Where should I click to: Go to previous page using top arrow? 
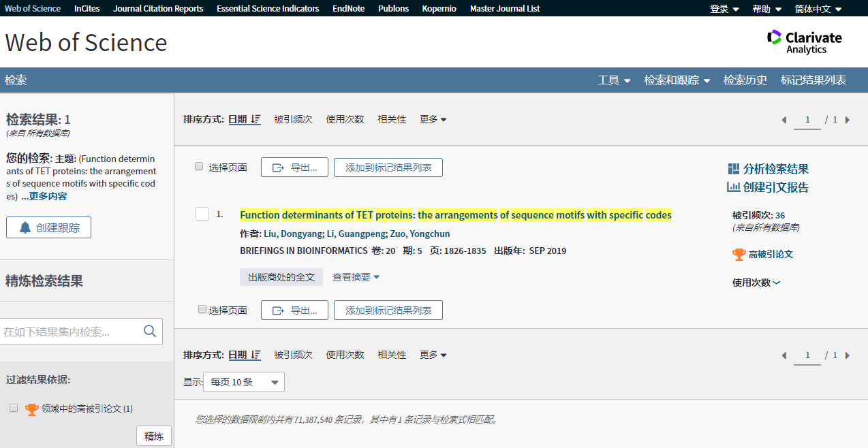click(784, 120)
